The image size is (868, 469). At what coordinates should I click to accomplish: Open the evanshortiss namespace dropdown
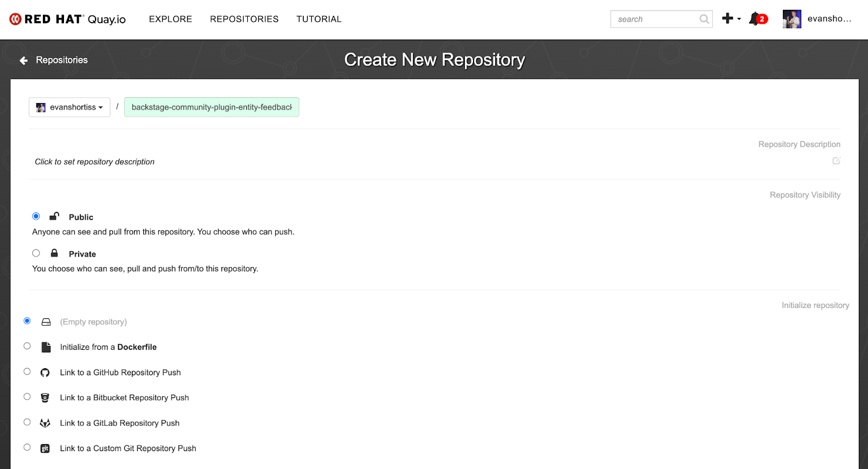69,107
